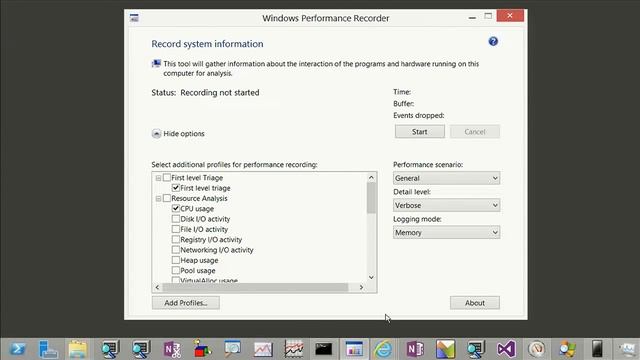This screenshot has height=360, width=640.
Task: Open the phone emulator taskbar icon
Action: (597, 349)
